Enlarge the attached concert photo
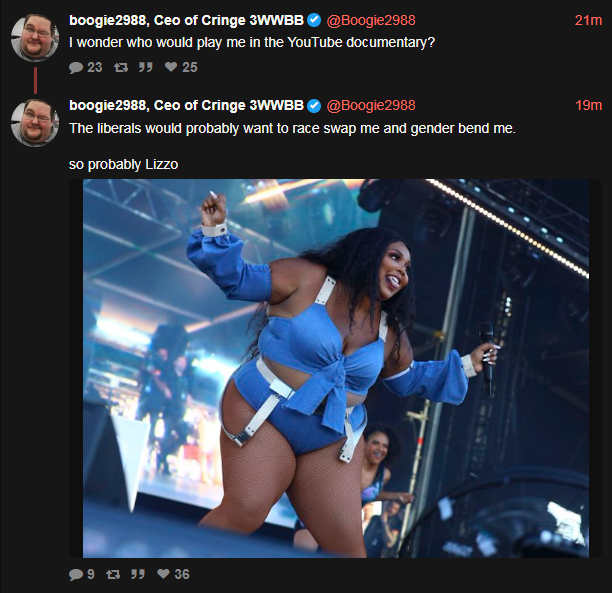This screenshot has width=612, height=593. 336,368
